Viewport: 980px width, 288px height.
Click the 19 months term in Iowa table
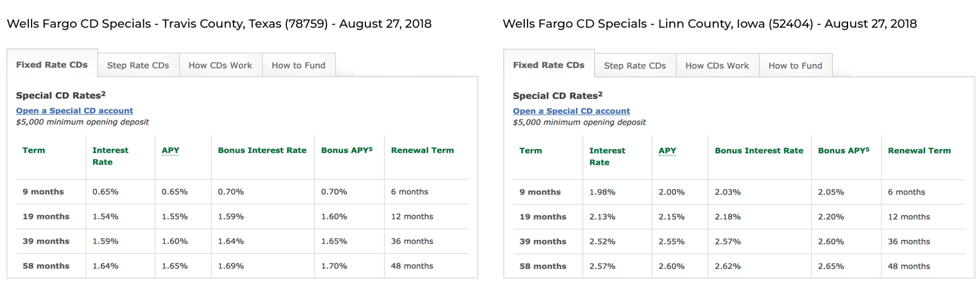(542, 217)
